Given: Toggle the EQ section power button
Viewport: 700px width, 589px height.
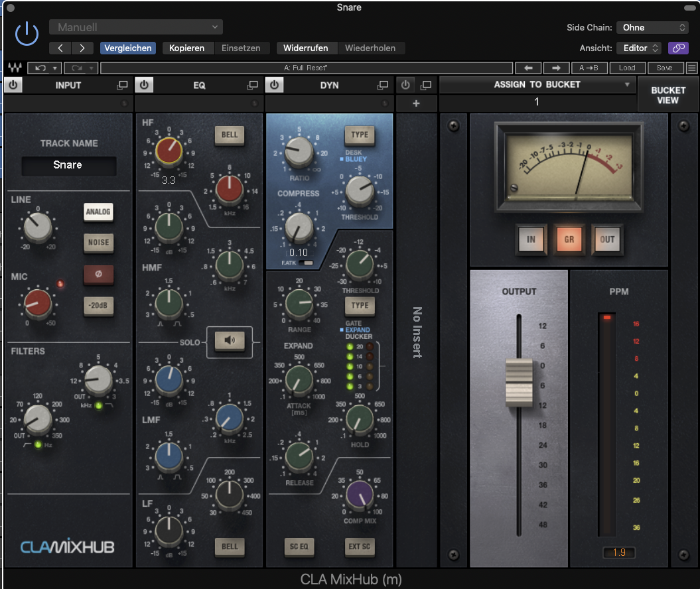Looking at the screenshot, I should (144, 85).
